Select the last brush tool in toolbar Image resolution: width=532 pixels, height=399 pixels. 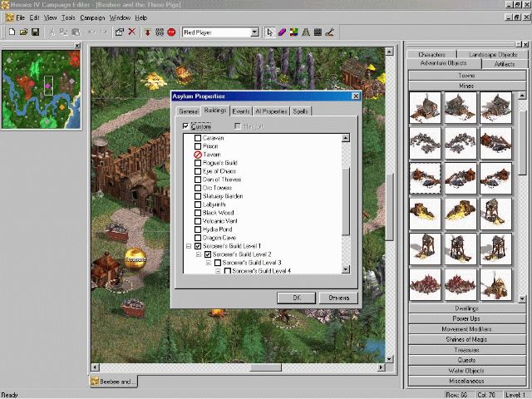point(330,32)
